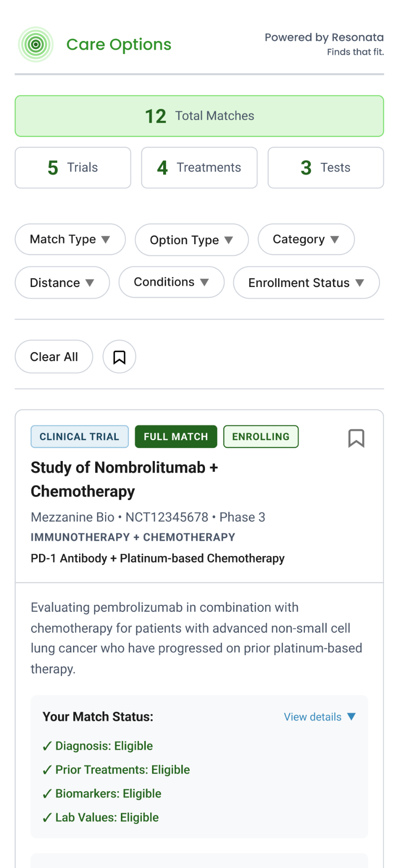Click the Care Options concentric circles logo
Viewport: 397px width, 868px height.
(x=36, y=45)
